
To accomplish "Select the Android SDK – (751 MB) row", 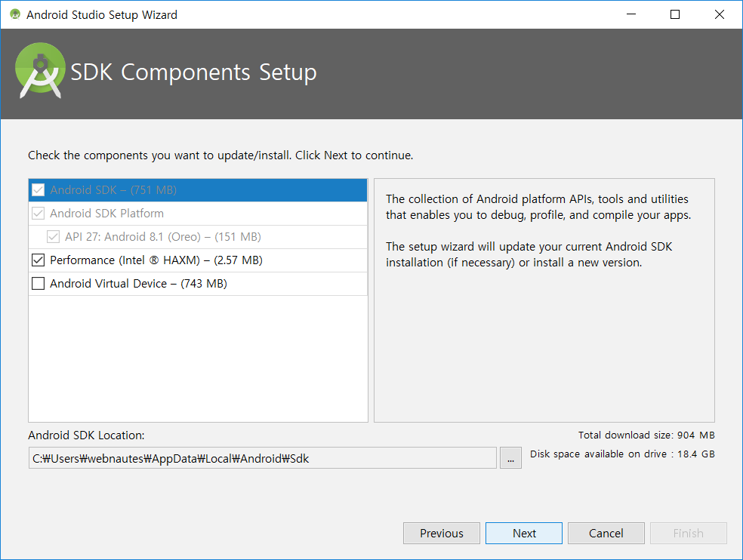I will 198,190.
